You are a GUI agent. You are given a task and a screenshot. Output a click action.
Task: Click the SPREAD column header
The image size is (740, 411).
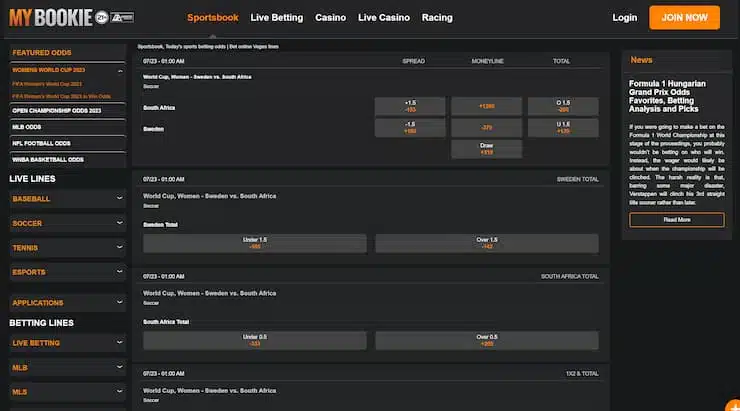pyautogui.click(x=413, y=61)
